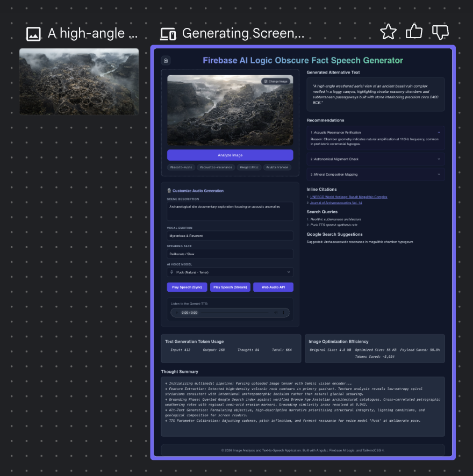The width and height of the screenshot is (473, 476).
Task: Click the 'Generating Screen...' title
Action: 243,33
